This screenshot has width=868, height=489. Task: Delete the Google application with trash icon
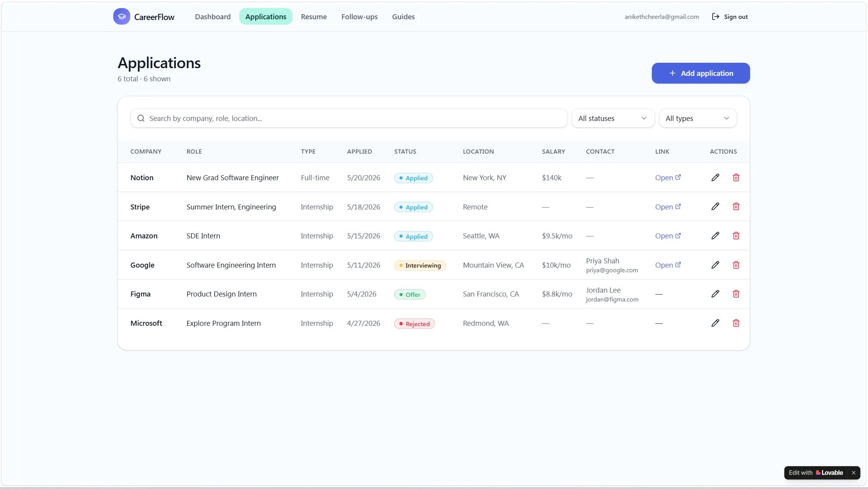[736, 265]
